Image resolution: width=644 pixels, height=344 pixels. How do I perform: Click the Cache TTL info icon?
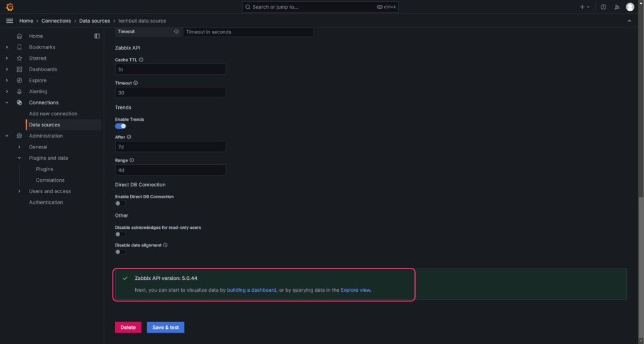[x=141, y=60]
